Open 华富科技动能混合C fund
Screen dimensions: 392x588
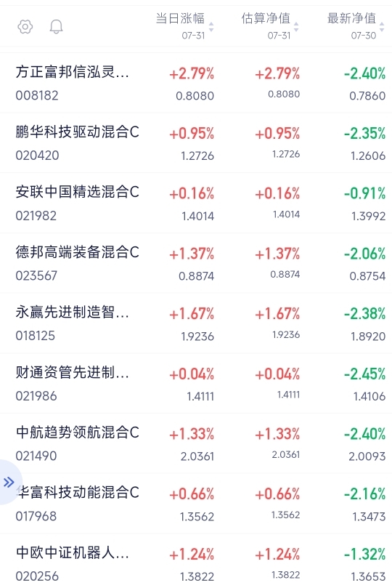196,504
